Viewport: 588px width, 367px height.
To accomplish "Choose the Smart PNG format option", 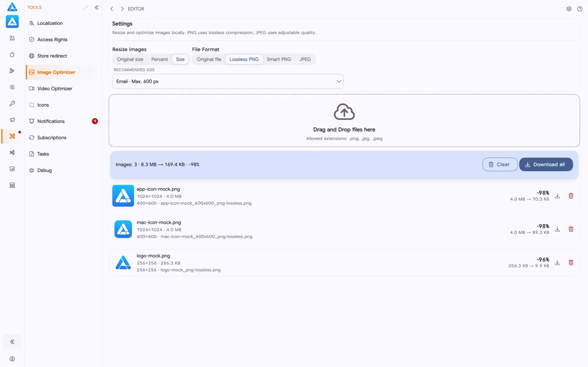I will (x=279, y=59).
